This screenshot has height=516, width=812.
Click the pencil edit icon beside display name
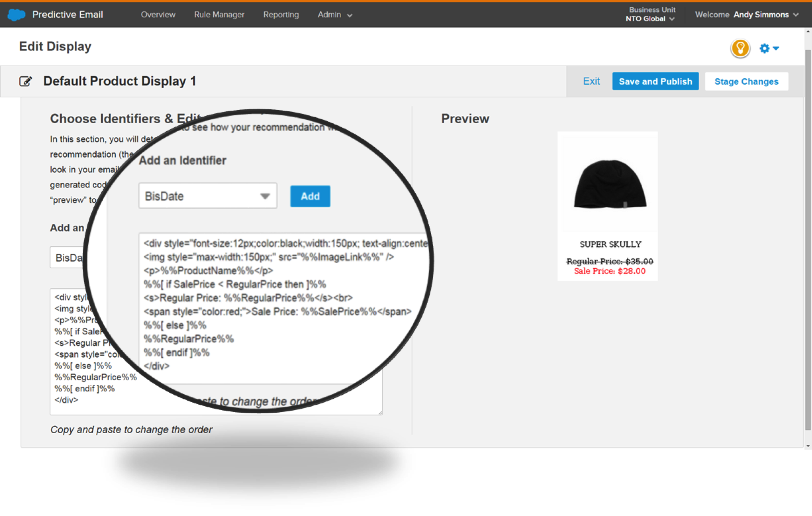[26, 81]
